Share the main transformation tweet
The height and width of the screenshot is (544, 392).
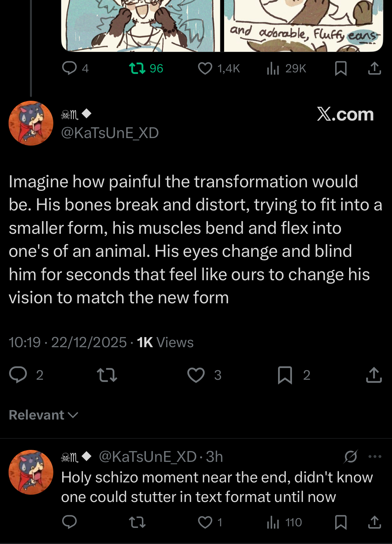click(374, 375)
